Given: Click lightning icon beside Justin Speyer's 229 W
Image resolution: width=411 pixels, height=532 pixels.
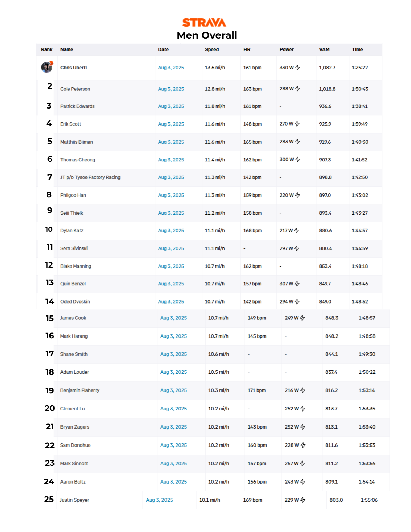Looking at the screenshot, I should coord(303,500).
